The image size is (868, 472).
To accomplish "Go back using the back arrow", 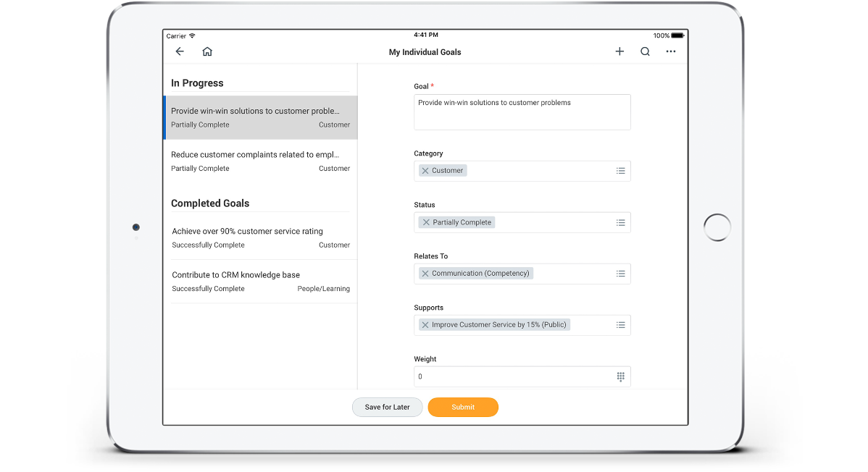I will tap(180, 51).
